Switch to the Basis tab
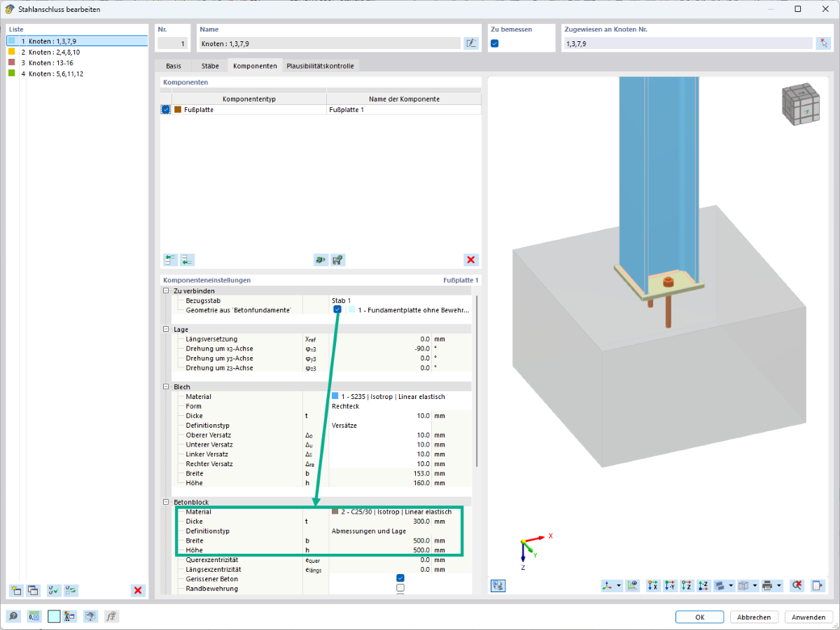Image resolution: width=840 pixels, height=630 pixels. [x=173, y=66]
